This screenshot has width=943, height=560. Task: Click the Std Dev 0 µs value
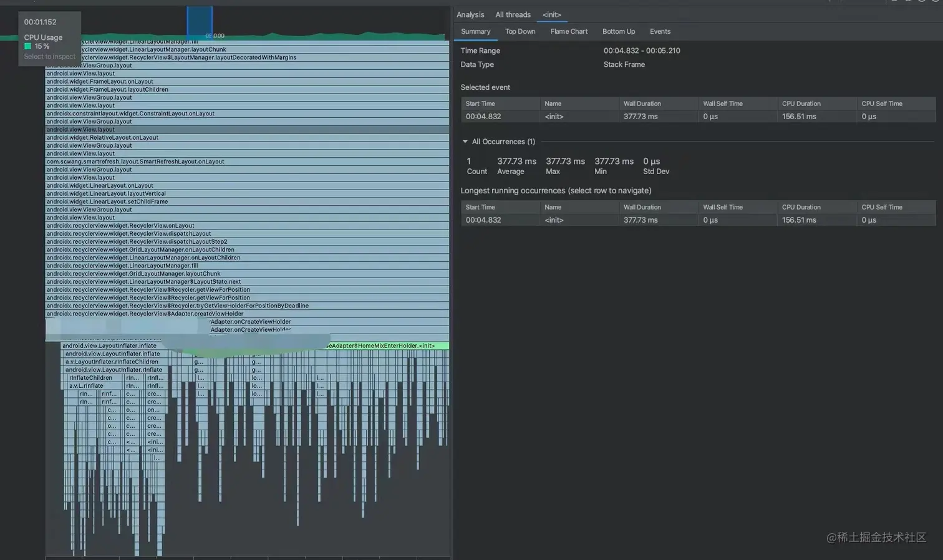tap(651, 162)
